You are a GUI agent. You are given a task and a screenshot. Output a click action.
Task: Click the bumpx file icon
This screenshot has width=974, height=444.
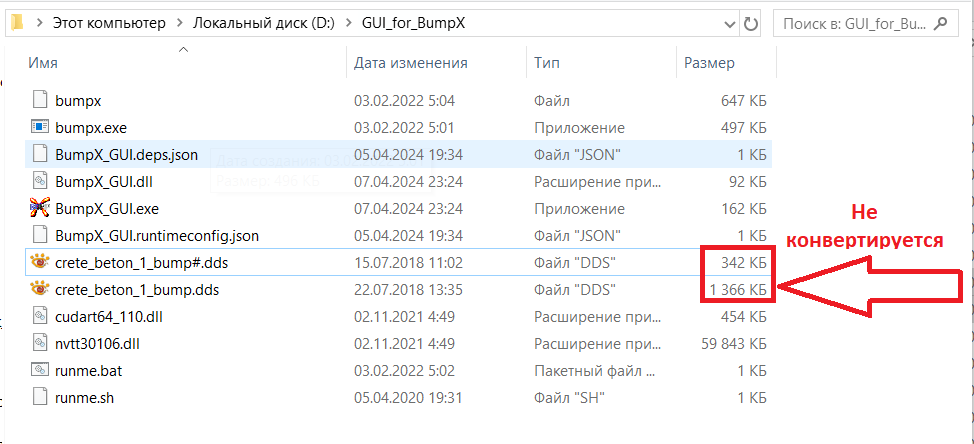pos(40,100)
